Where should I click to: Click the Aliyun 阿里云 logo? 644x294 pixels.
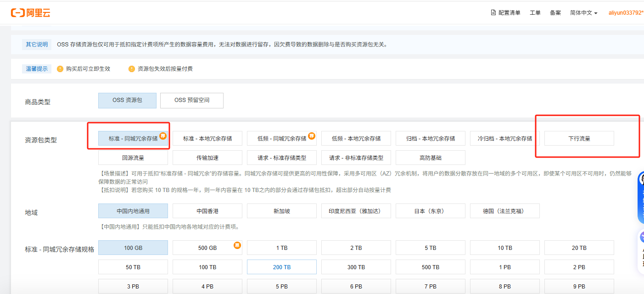pos(31,13)
